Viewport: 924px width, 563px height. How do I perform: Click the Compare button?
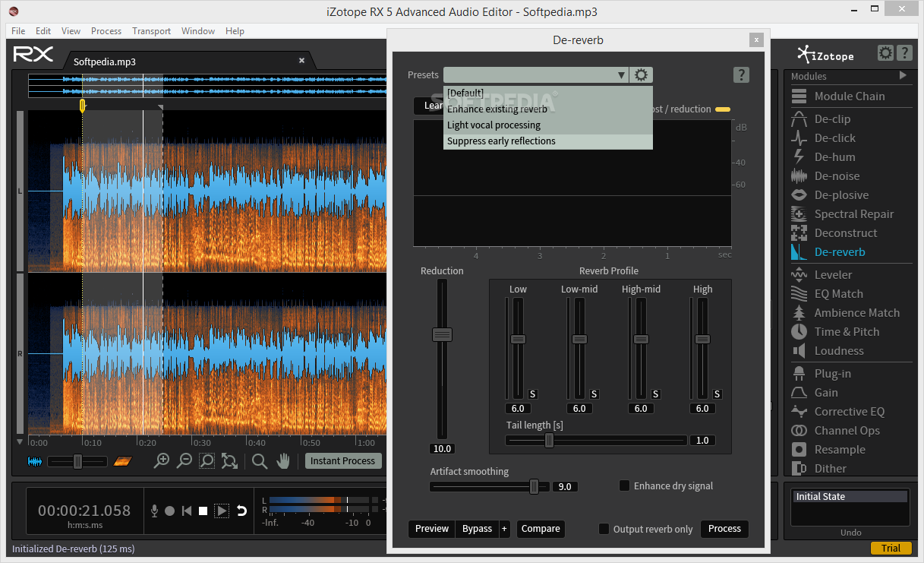click(x=541, y=529)
